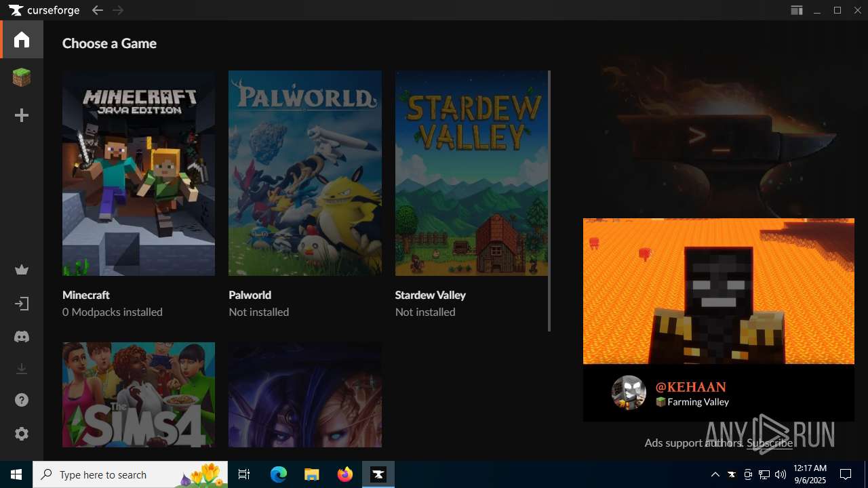Select the World of Warcraft game cover
Screen dimensions: 868x488
pos(305,394)
